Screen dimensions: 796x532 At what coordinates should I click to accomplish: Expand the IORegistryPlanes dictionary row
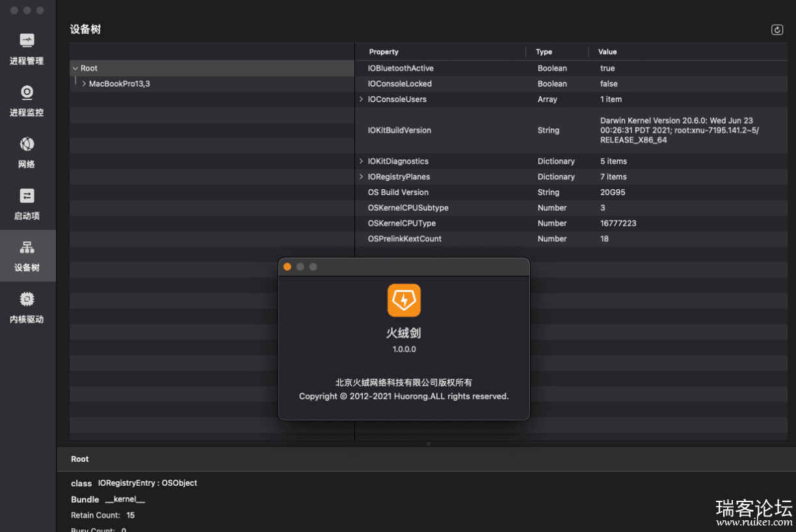pyautogui.click(x=362, y=177)
